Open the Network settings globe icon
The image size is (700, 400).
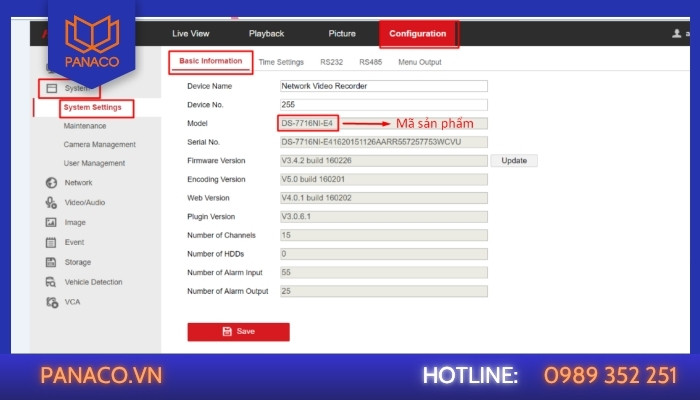51,183
